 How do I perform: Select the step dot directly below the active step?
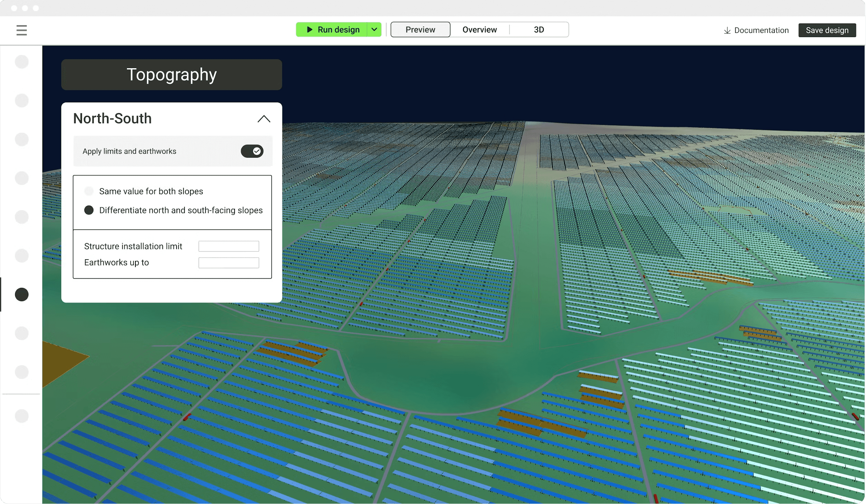pyautogui.click(x=22, y=333)
